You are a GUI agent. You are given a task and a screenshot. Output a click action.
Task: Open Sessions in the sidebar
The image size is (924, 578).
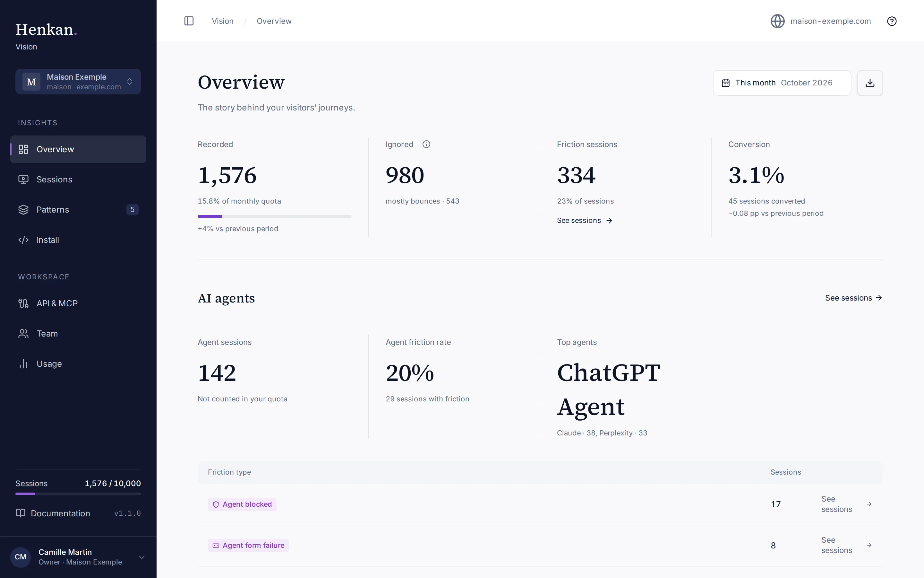click(78, 179)
